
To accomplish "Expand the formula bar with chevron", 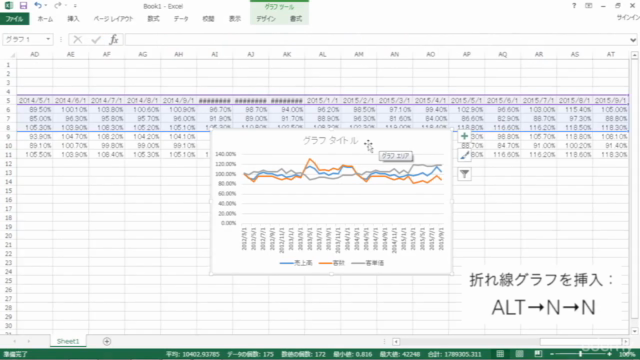I will (x=633, y=40).
